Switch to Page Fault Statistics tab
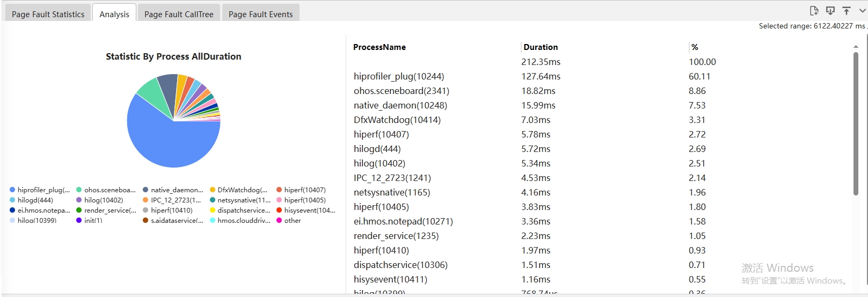The width and height of the screenshot is (868, 297). [48, 14]
